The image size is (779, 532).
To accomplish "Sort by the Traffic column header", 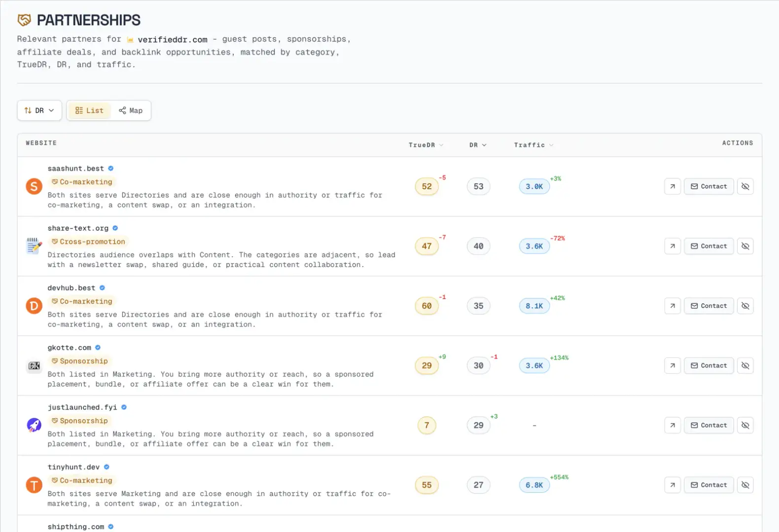I will click(533, 145).
